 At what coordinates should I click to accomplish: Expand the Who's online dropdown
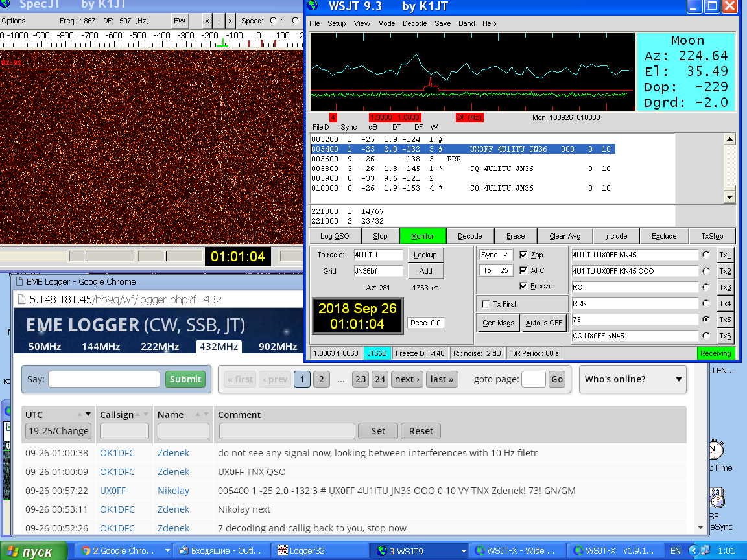(632, 379)
